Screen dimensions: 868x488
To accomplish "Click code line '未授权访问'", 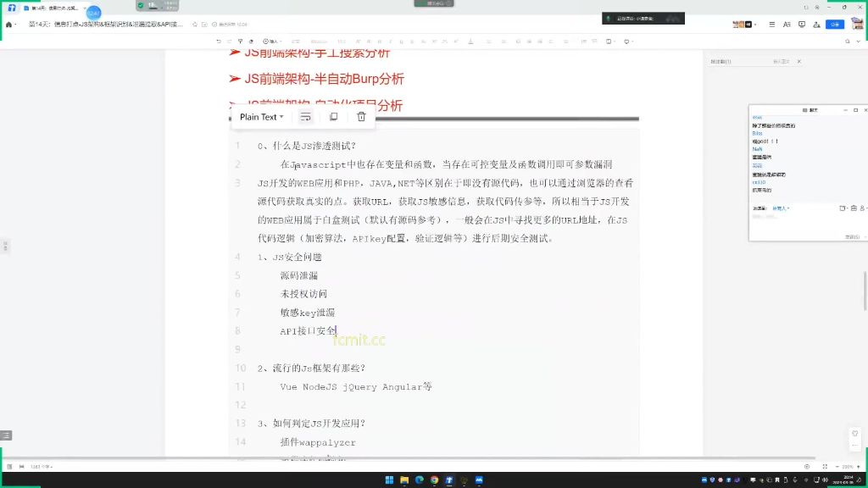I will tap(303, 294).
